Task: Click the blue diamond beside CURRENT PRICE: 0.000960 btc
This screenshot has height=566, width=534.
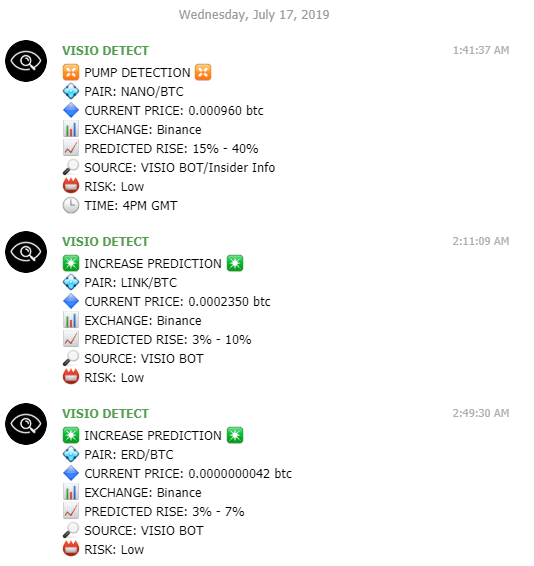Action: [71, 110]
